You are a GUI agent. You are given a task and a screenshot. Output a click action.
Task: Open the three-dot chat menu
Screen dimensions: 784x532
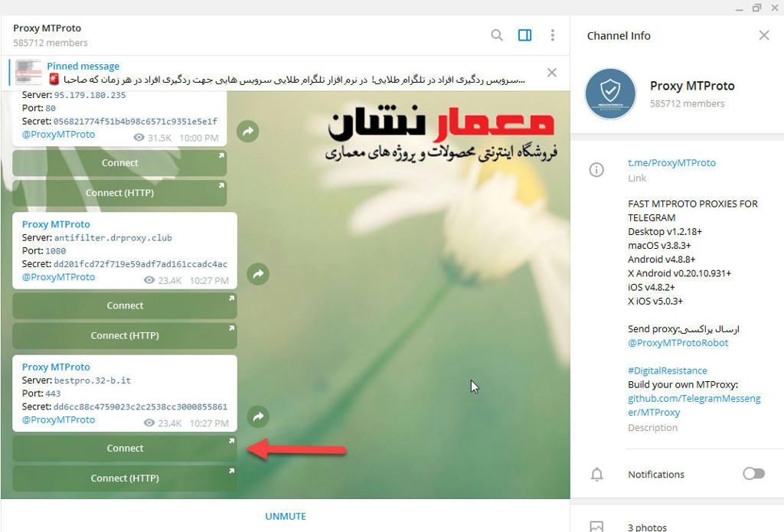click(552, 35)
